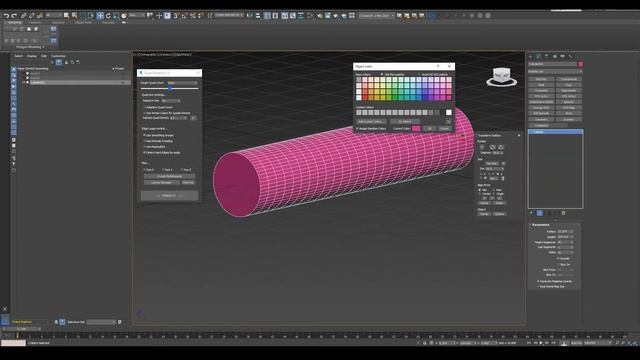The width and height of the screenshot is (640, 360).
Task: Select the 3ds Max palette radio button
Action: point(382,74)
